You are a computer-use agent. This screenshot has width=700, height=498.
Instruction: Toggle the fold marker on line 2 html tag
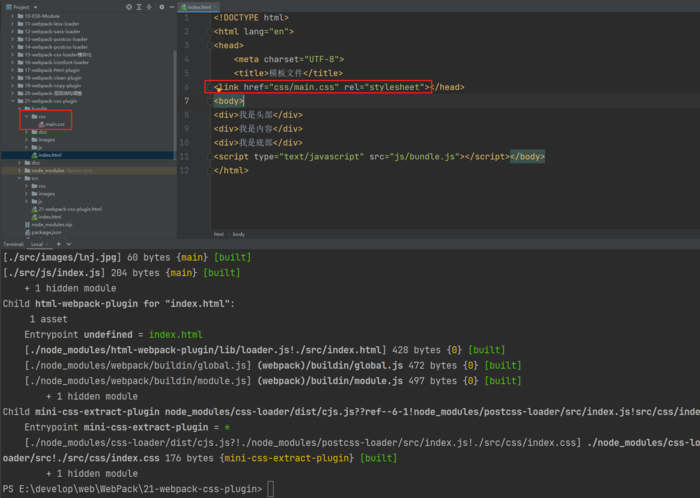point(210,32)
